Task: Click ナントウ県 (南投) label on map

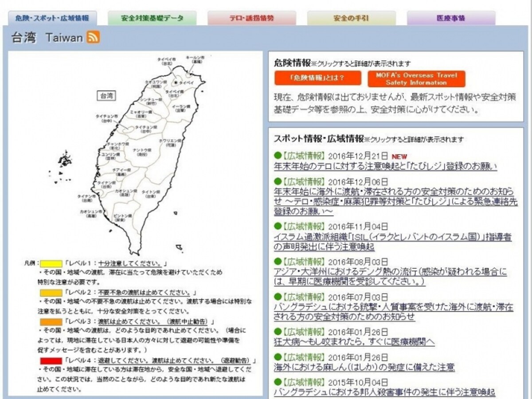Action: [142, 152]
